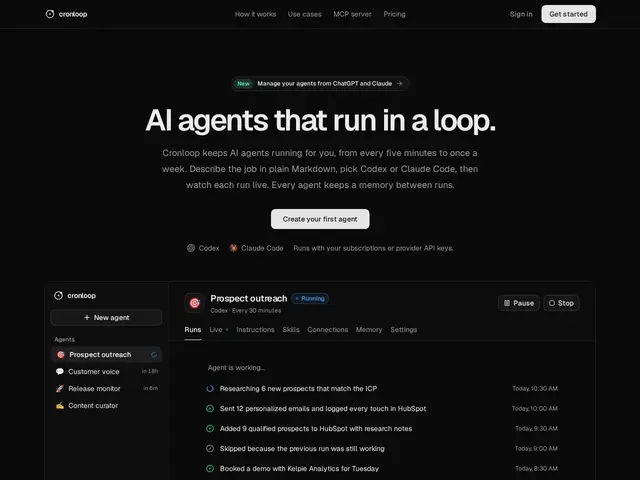Open the Memory tab
640x480 pixels.
(369, 329)
